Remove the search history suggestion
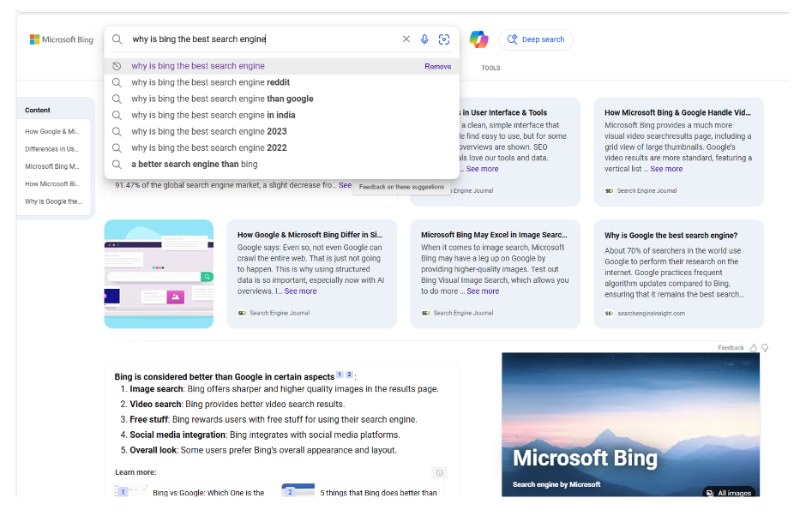Screen dimensions: 812x522 tap(438, 66)
